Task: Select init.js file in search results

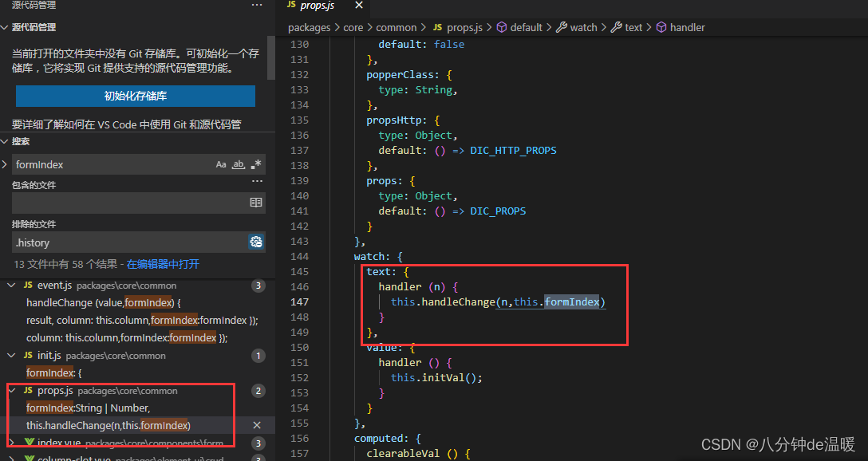Action: 49,355
